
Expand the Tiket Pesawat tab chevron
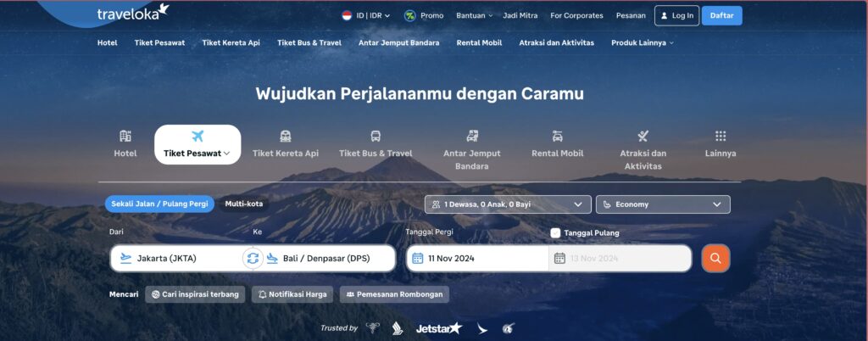[226, 154]
